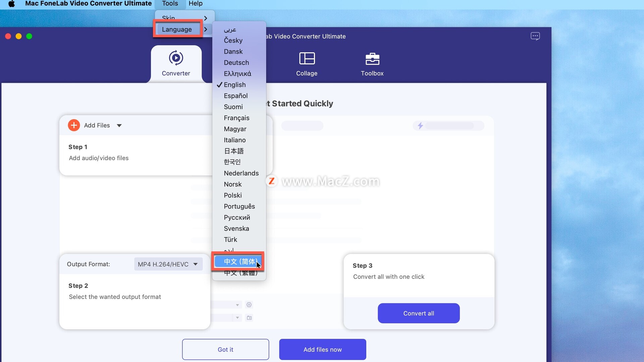This screenshot has width=644, height=362.
Task: Click the Got it button
Action: (x=225, y=349)
